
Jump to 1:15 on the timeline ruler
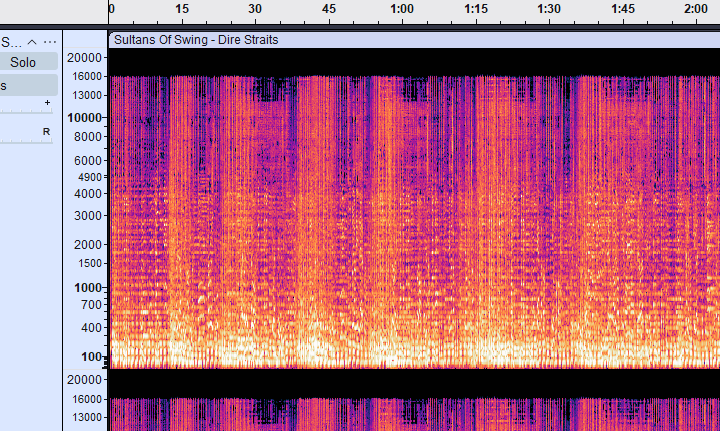click(x=476, y=10)
